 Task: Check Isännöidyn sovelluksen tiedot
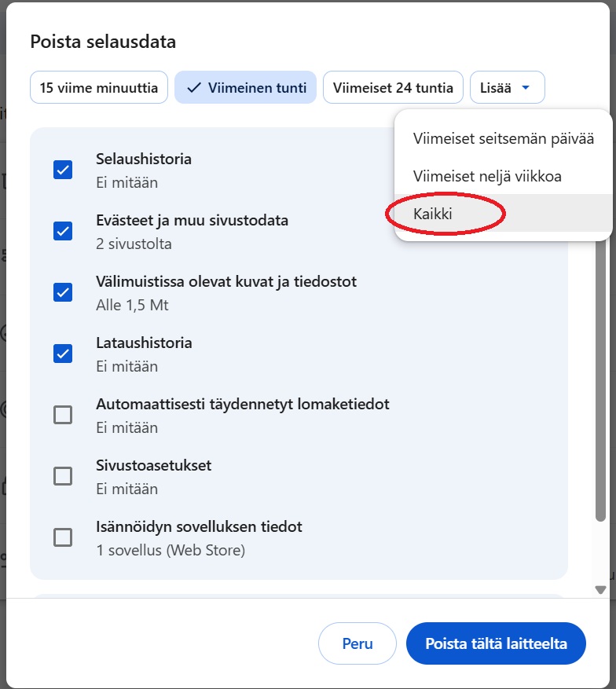[x=63, y=537]
